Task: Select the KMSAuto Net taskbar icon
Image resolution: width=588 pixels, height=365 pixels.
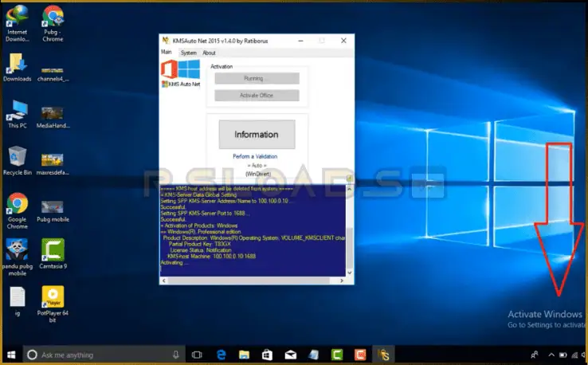Action: pos(383,355)
